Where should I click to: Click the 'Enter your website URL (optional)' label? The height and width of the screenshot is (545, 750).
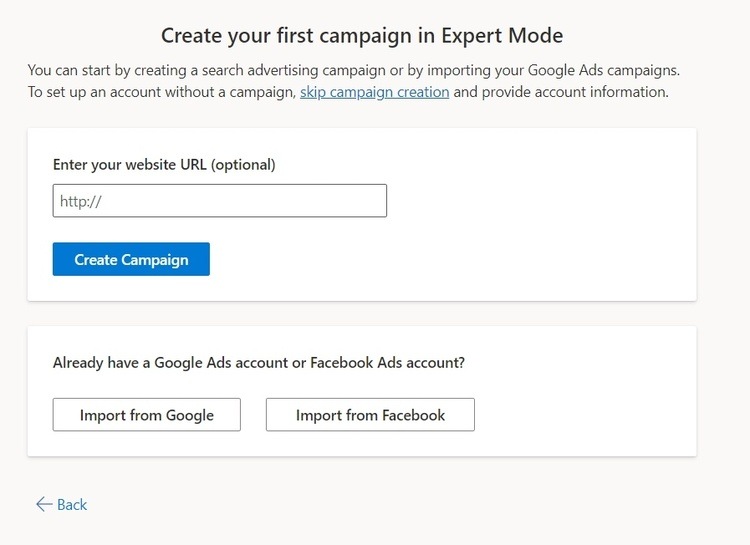pos(163,164)
